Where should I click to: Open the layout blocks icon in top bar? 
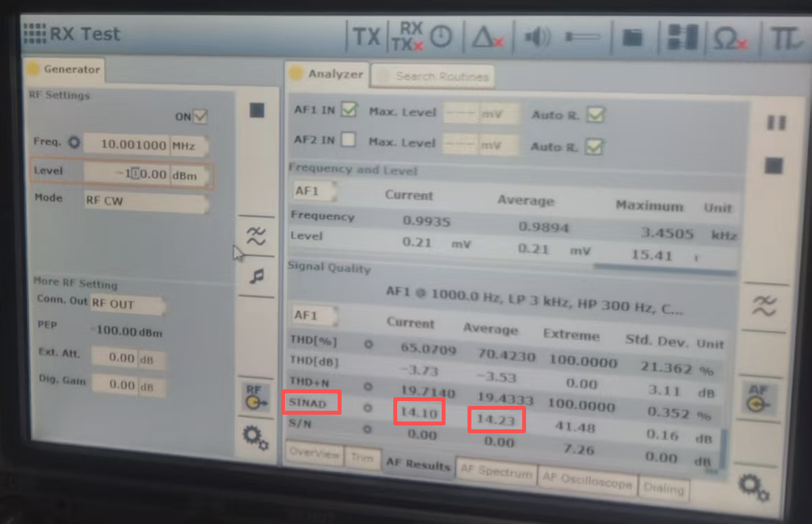[682, 37]
